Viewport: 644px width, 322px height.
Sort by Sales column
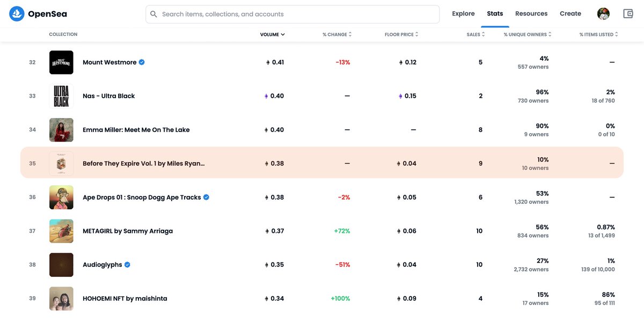(475, 34)
